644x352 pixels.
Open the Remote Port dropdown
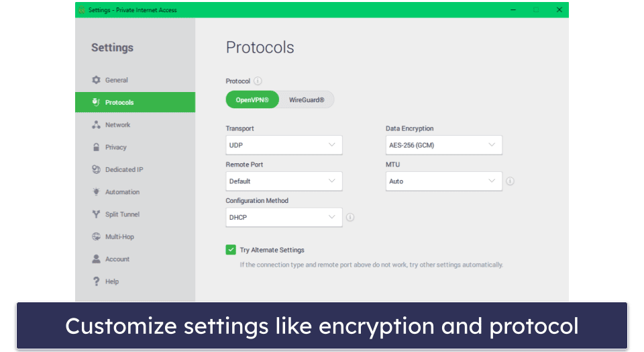284,181
